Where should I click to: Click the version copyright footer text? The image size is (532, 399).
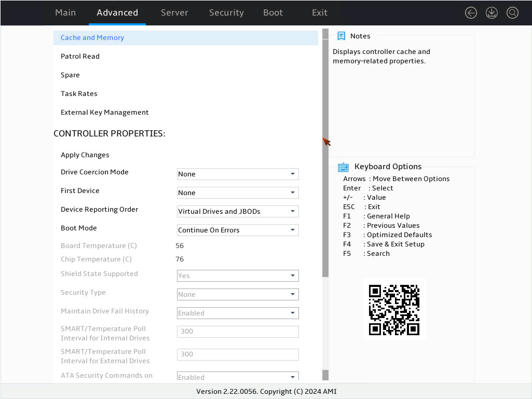(266, 392)
